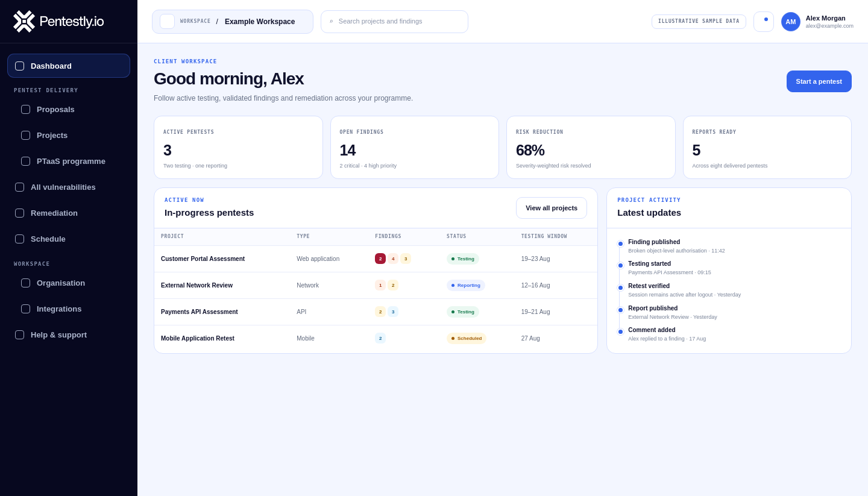The height and width of the screenshot is (496, 868).
Task: Click high badge 4 for Customer Portal
Action: point(393,259)
